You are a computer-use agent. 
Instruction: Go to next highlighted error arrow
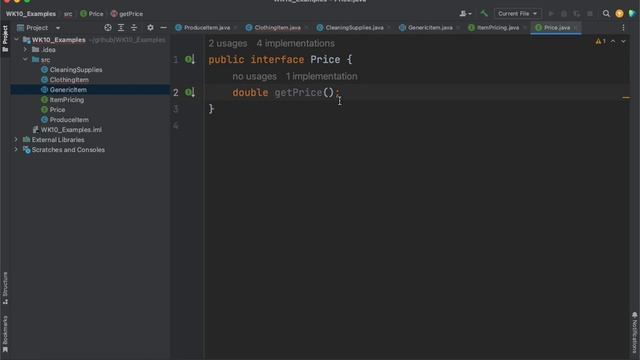tap(623, 41)
